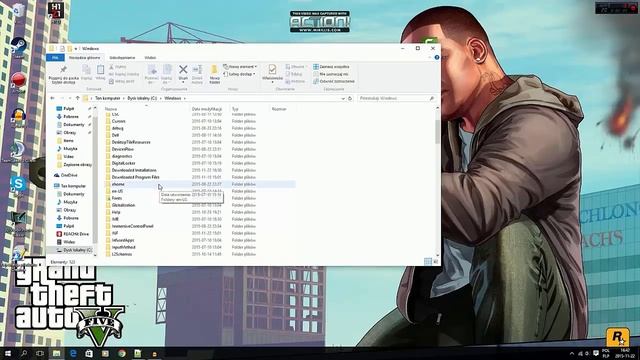Expand address bar previous locations dropdown
Viewport: 640px width, 360px height.
point(343,98)
